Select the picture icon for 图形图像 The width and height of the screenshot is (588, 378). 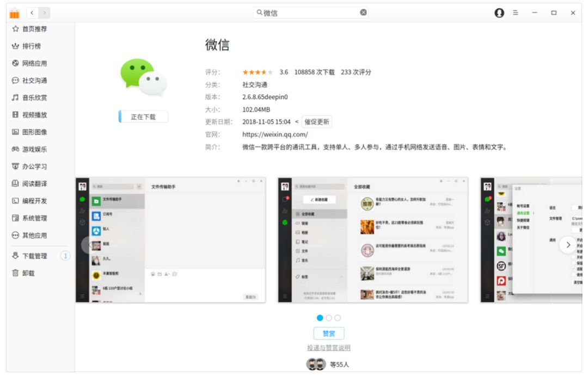[15, 132]
